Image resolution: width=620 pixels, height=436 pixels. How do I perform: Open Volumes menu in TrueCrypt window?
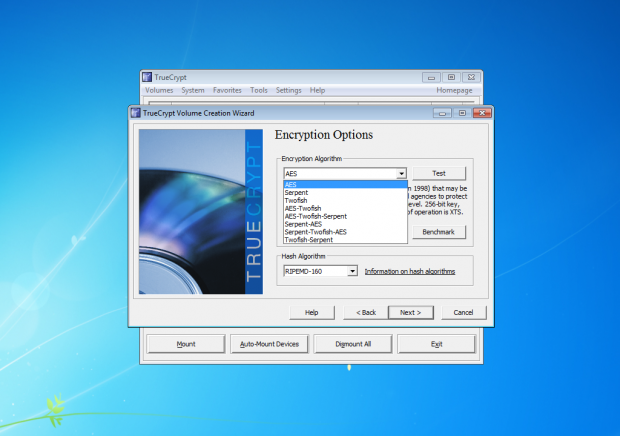pyautogui.click(x=159, y=90)
